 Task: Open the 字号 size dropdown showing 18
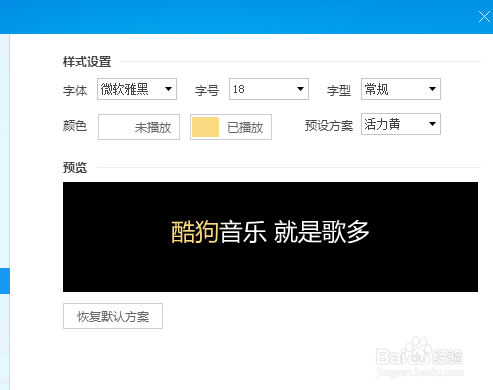(269, 89)
